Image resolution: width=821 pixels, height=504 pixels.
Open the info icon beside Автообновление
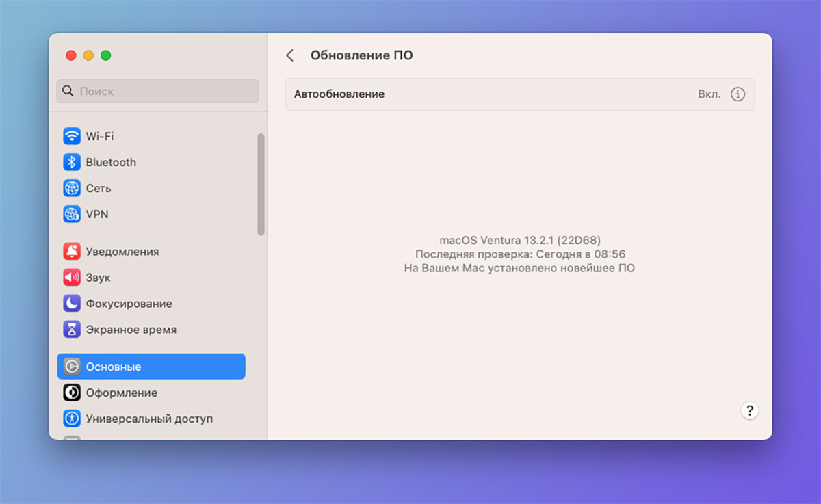tap(738, 94)
